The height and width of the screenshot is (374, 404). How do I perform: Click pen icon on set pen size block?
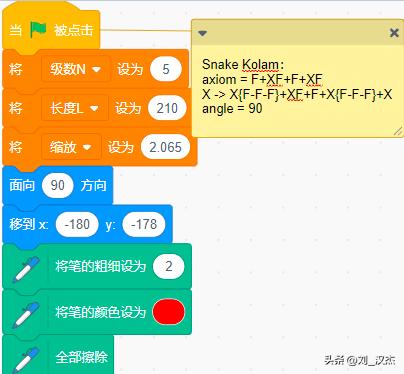coord(26,269)
